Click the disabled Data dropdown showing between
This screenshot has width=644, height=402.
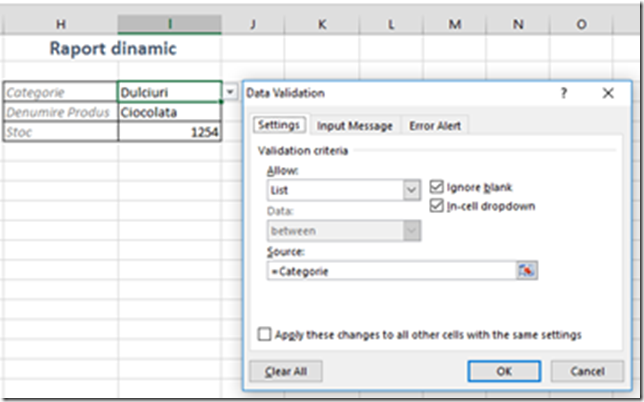tap(343, 231)
